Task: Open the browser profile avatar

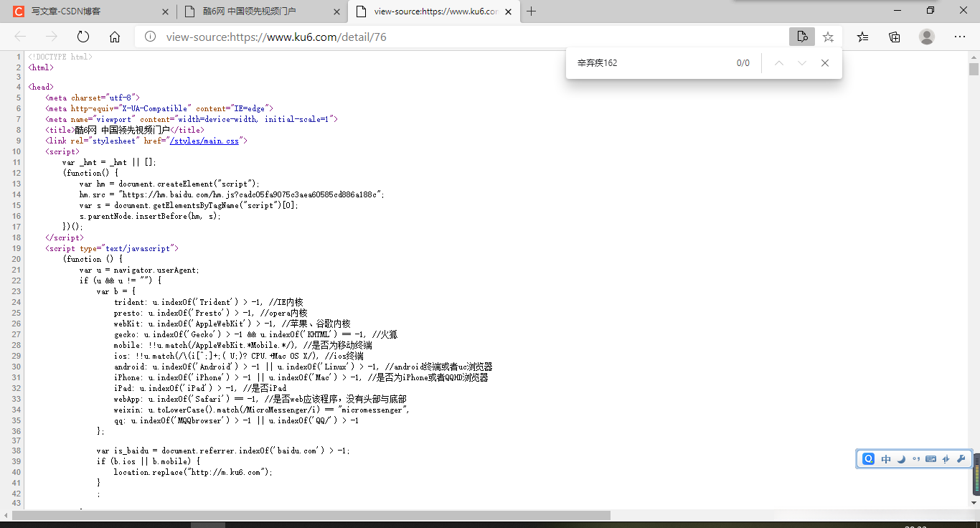Action: click(x=926, y=37)
